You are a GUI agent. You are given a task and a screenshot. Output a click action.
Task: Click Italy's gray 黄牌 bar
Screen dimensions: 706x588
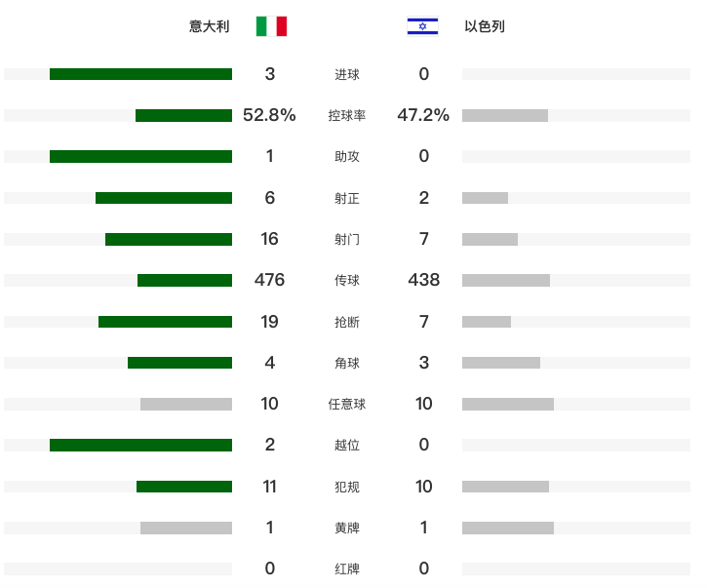[x=186, y=528]
